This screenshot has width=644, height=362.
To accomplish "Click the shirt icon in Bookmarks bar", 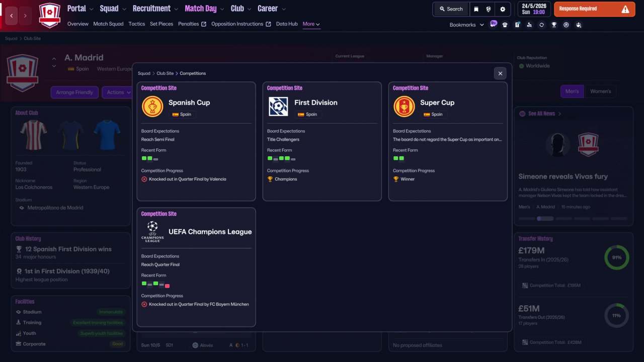I will pos(505,25).
